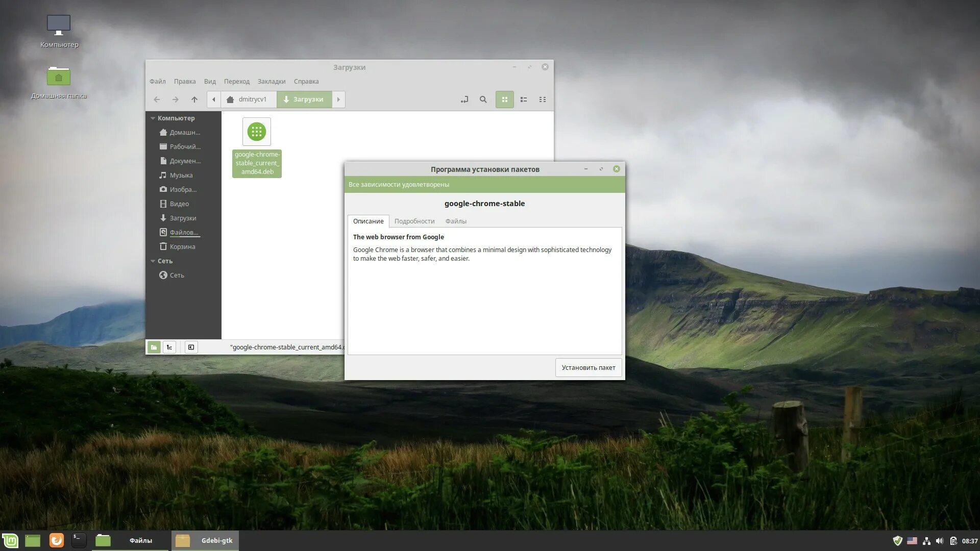Screen dimensions: 980x551
Task: Select the list view icon in file manager
Action: click(523, 99)
